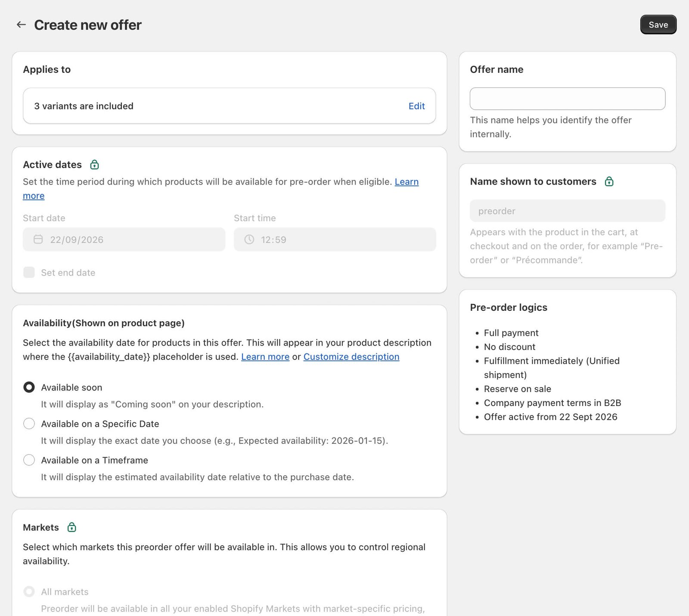
Task: Click the lock icon beside Name shown to customers
Action: click(x=609, y=181)
